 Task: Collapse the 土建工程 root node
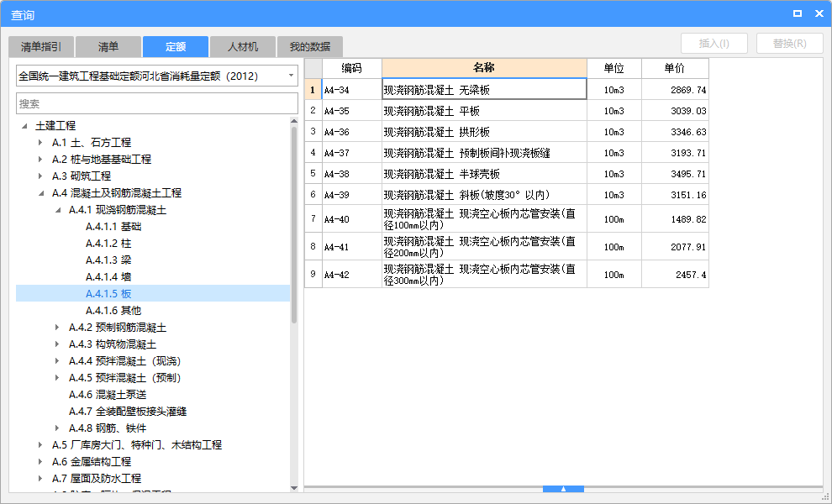[x=24, y=126]
